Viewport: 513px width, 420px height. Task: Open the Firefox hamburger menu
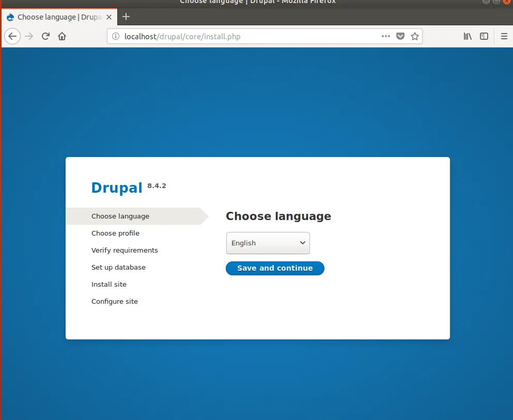click(504, 36)
